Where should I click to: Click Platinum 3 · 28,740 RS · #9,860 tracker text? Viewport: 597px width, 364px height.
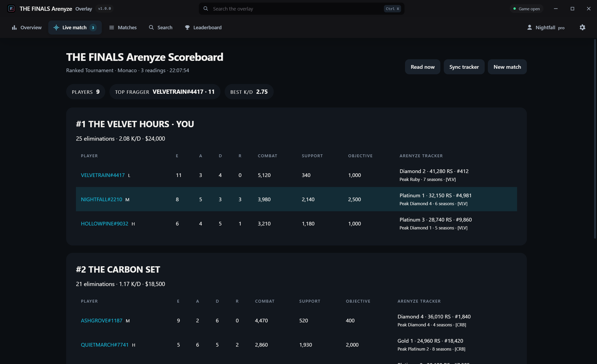[x=436, y=220]
